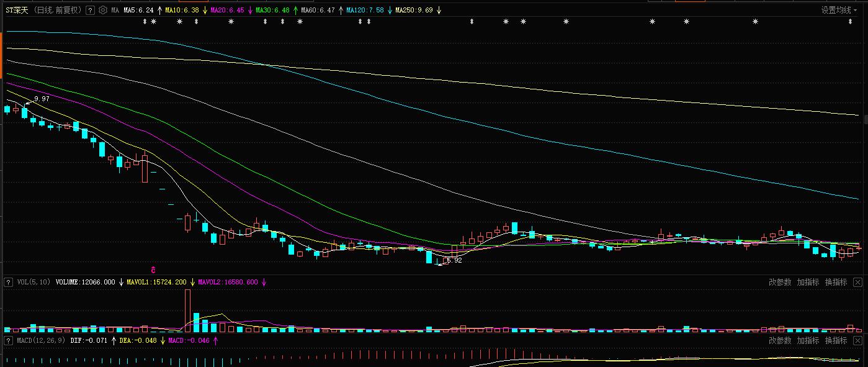Viewport: 868px width, 367px height.
Task: Click the help icon beside ST深天 title
Action: 90,11
